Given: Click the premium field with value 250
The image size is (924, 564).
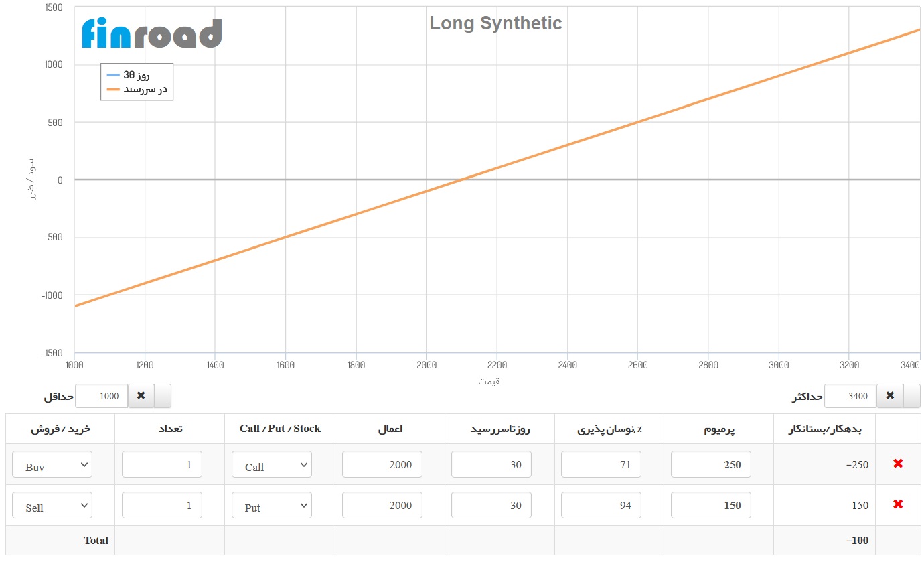Looking at the screenshot, I should coord(710,464).
